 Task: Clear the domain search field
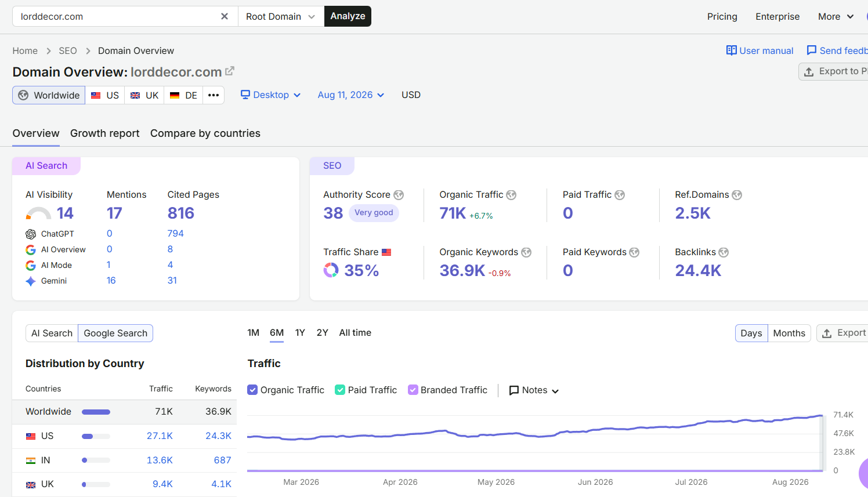click(x=225, y=16)
